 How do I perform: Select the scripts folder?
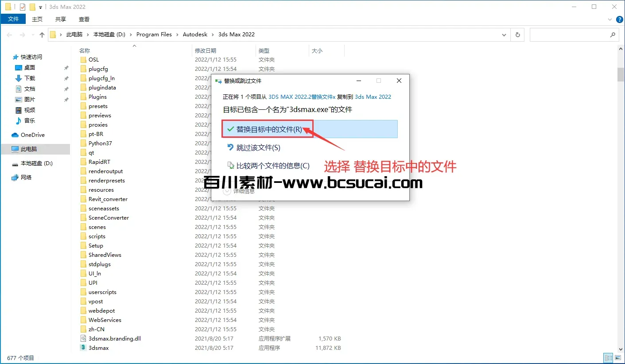97,236
